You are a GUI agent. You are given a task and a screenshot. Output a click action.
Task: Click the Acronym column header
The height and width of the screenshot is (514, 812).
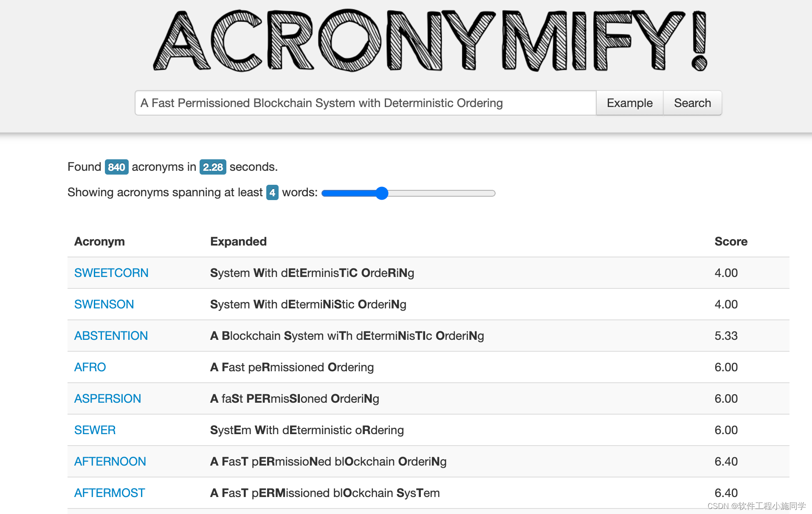pyautogui.click(x=99, y=241)
